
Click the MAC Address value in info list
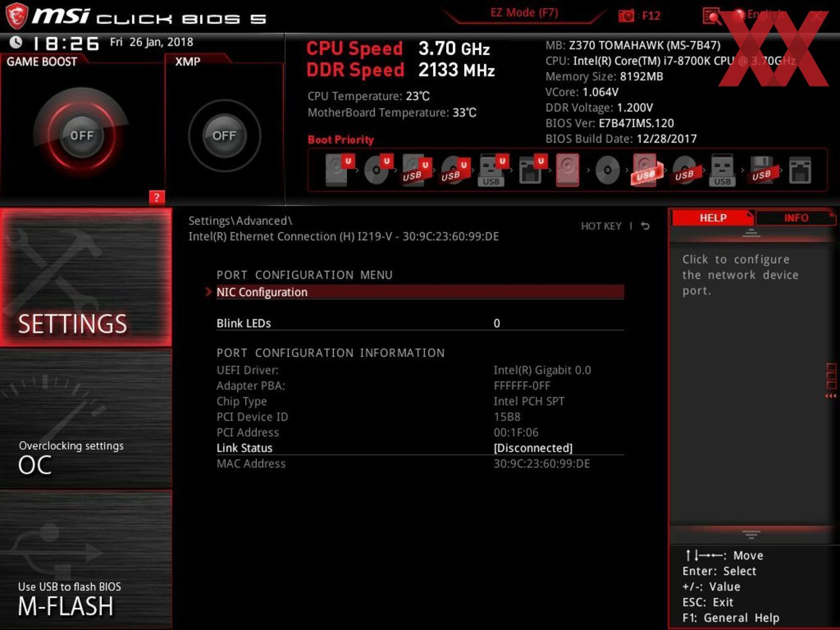click(542, 463)
